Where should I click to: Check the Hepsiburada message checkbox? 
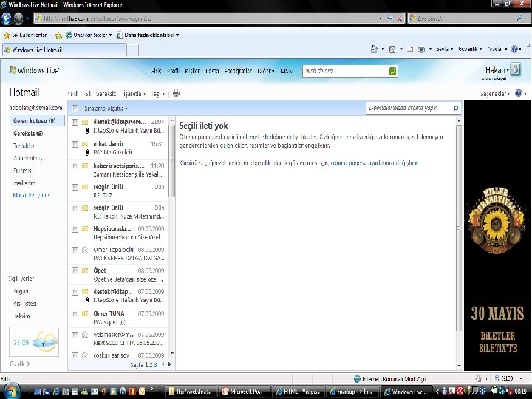click(75, 229)
